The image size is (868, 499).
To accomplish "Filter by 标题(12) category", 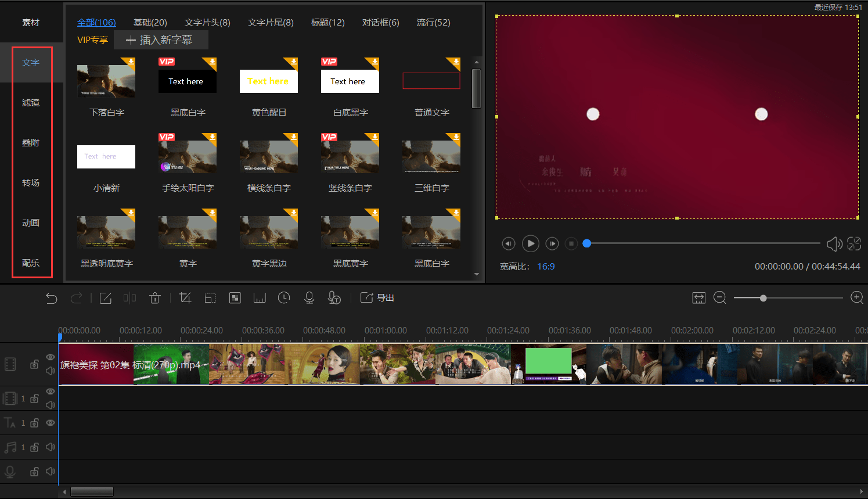I will [x=328, y=22].
